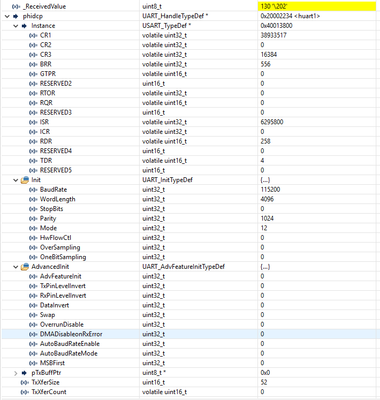This screenshot has width=380, height=400.
Task: Select the OverrunDisable field name
Action: pos(62,325)
